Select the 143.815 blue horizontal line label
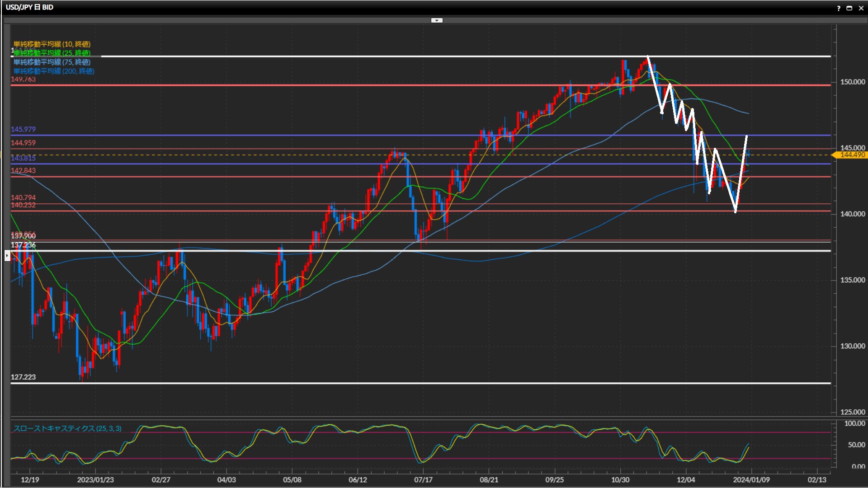This screenshot has height=488, width=868. [23, 158]
